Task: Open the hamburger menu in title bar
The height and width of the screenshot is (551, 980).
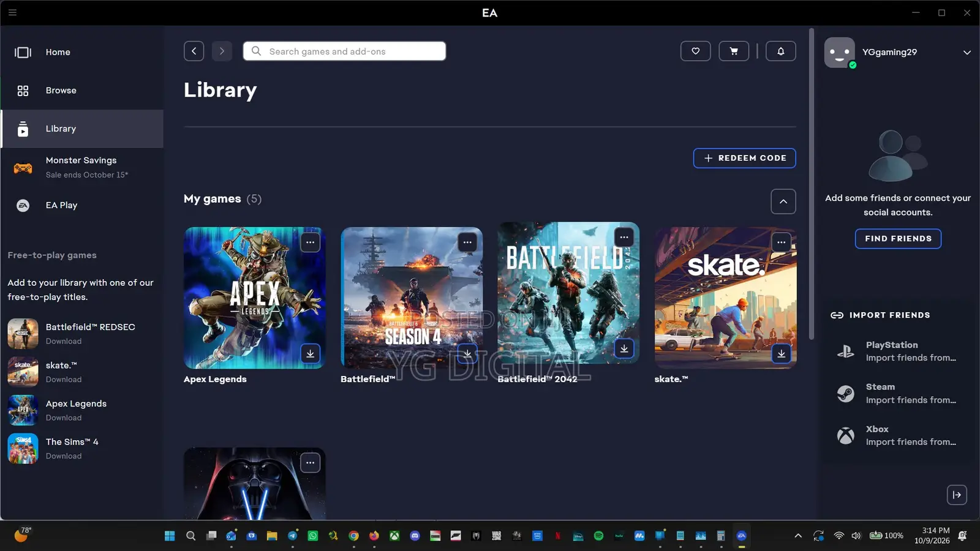Action: point(12,12)
